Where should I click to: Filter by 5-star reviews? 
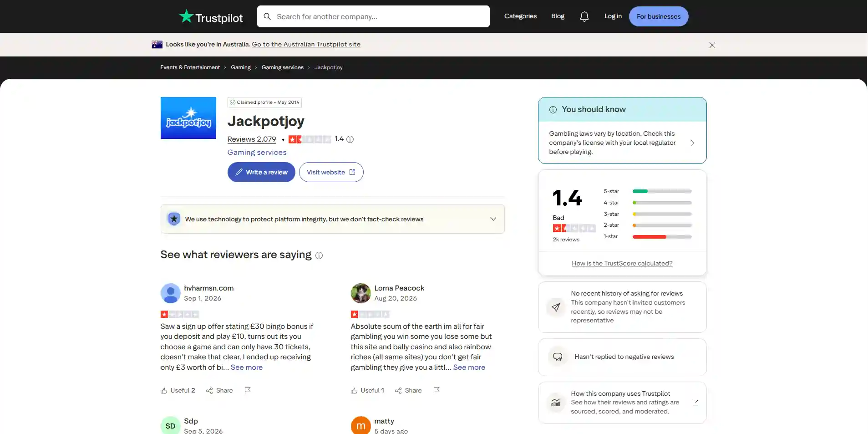coord(648,191)
